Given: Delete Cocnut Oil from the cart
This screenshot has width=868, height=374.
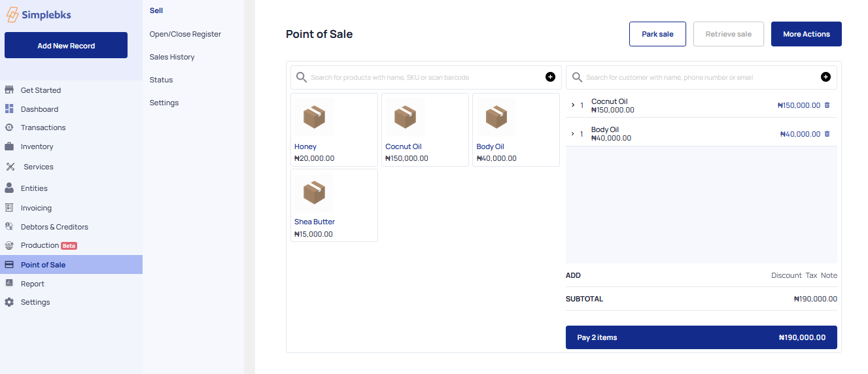Looking at the screenshot, I should [x=827, y=105].
